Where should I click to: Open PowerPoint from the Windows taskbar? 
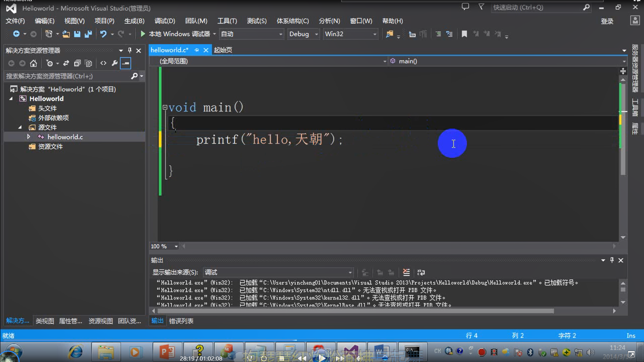point(167,352)
